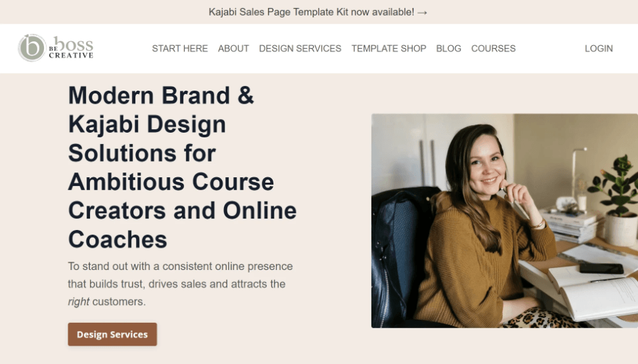638x364 pixels.
Task: Click the italic word "right"
Action: (78, 302)
